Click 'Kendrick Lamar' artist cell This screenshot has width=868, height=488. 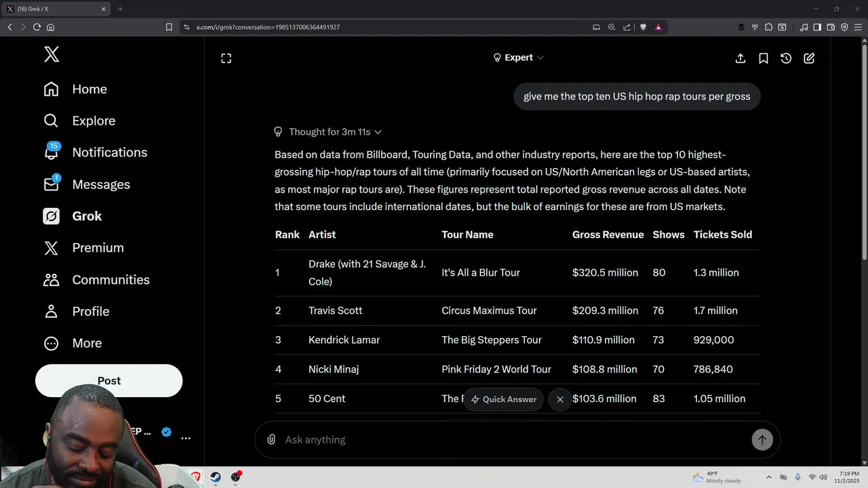pyautogui.click(x=344, y=340)
